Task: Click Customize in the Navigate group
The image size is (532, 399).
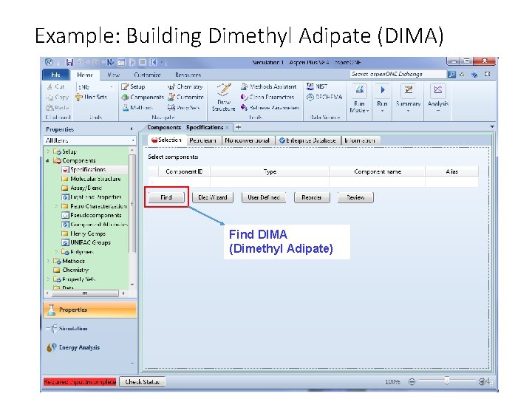Action: pyautogui.click(x=186, y=97)
